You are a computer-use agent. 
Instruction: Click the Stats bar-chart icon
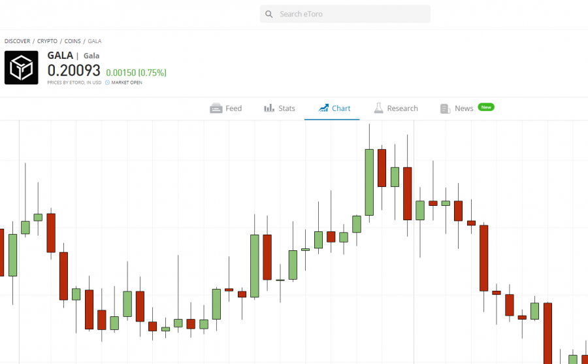tap(269, 108)
